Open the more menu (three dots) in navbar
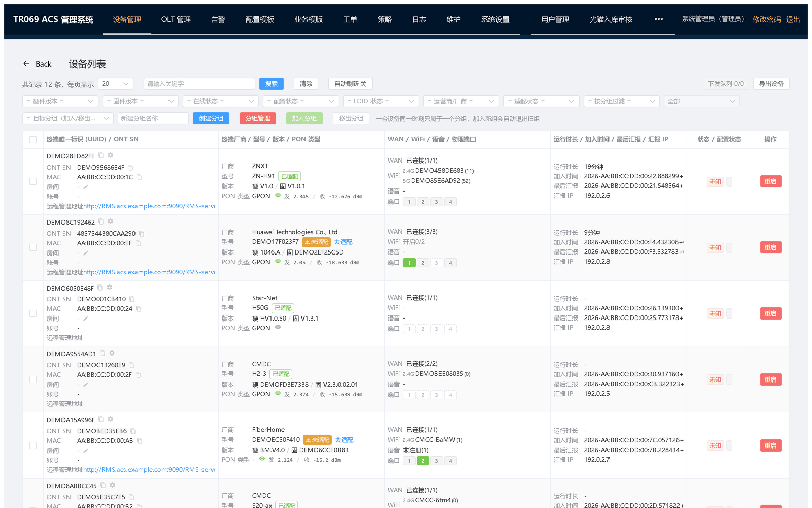The height and width of the screenshot is (508, 812). pyautogui.click(x=659, y=19)
